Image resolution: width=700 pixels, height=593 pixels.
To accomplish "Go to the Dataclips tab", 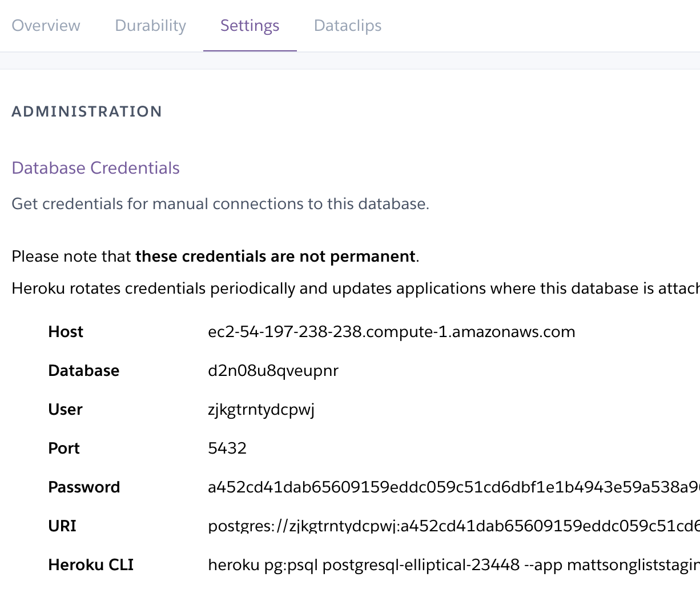I will tap(347, 26).
